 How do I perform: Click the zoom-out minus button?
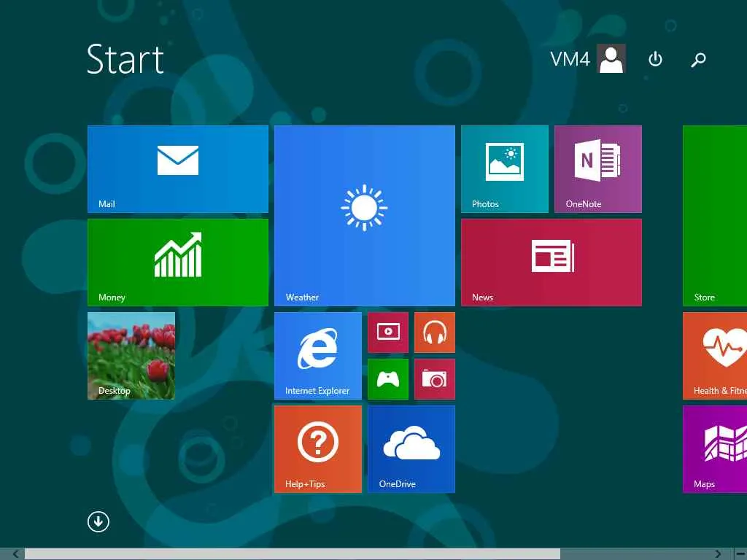tap(740, 554)
